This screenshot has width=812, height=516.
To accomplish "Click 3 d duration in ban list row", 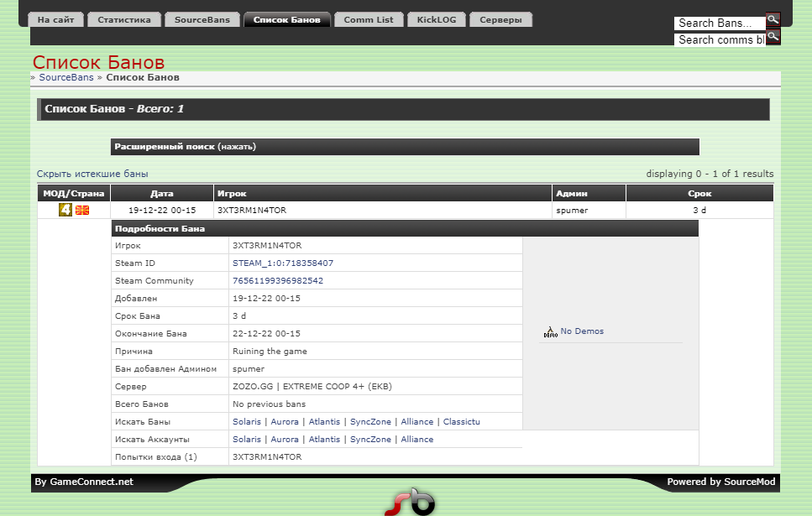I will (x=699, y=210).
